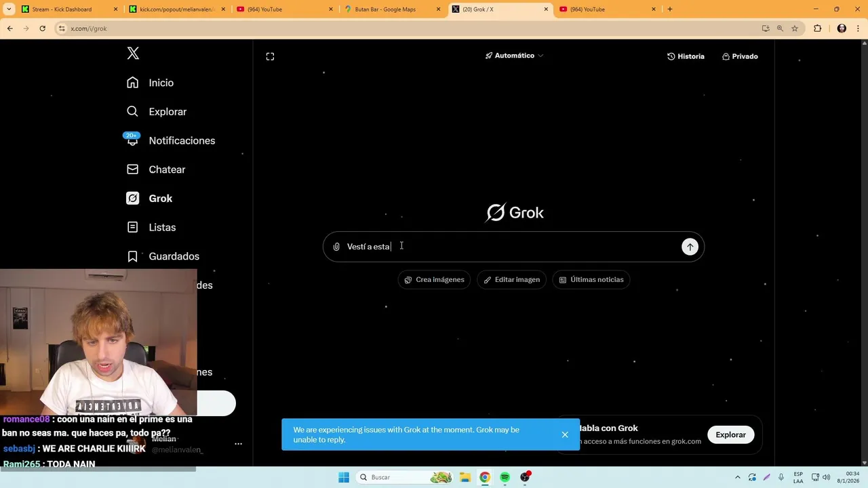Click the Explorar button in Grok promo
The image size is (868, 488).
[730, 435]
